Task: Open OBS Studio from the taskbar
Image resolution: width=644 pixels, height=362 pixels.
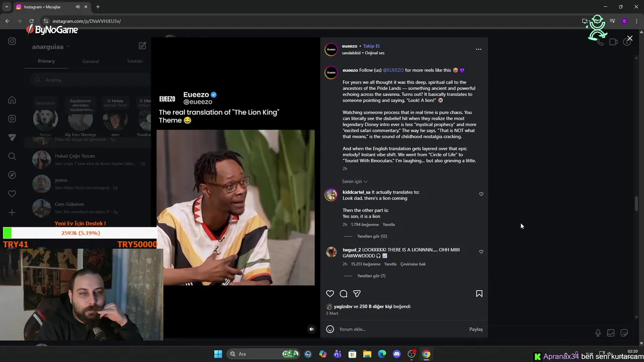Action: [412, 354]
